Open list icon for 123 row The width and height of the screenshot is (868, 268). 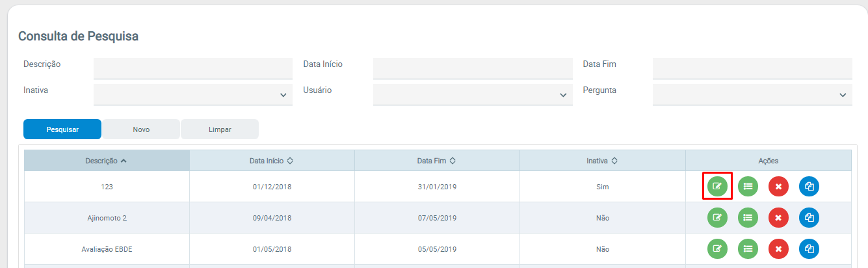(748, 186)
